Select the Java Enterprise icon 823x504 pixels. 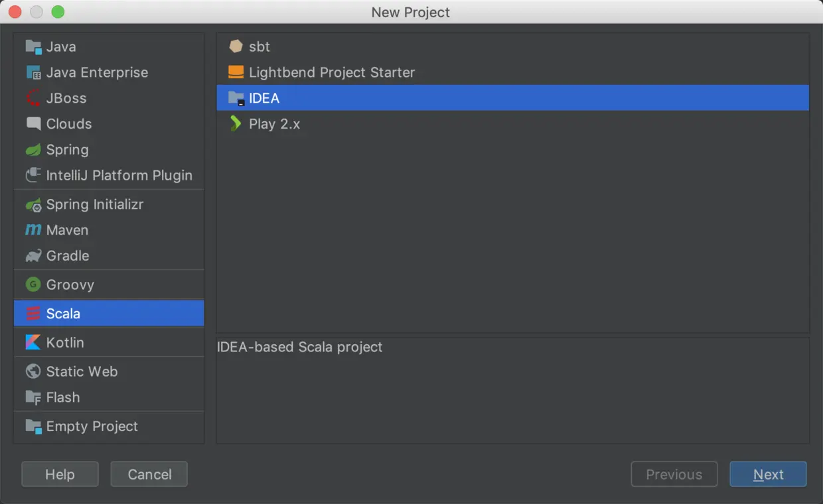point(33,73)
